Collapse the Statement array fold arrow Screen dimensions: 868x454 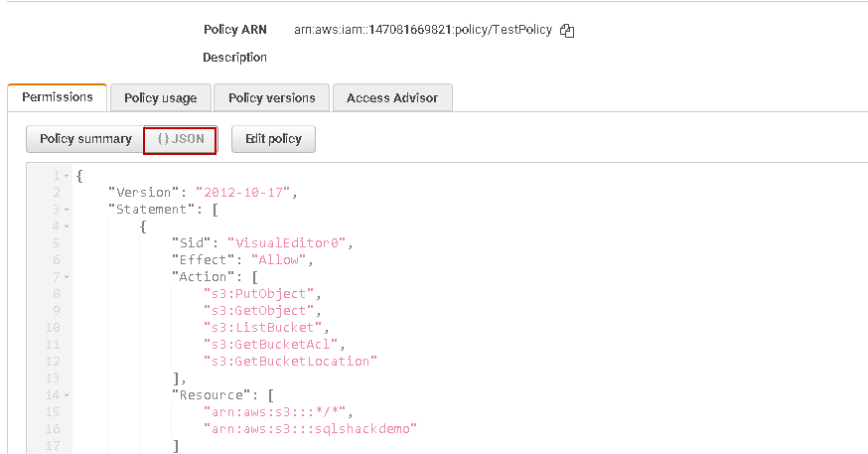pyautogui.click(x=67, y=210)
